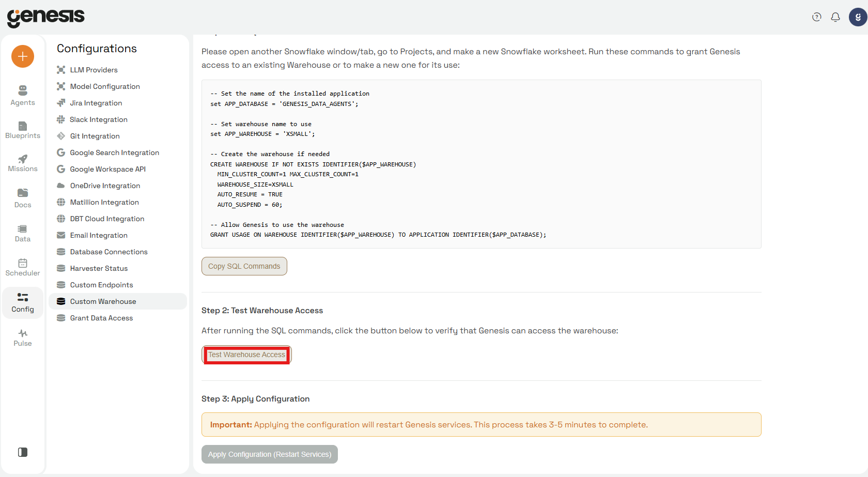Click the Slack Integration icon
The width and height of the screenshot is (868, 477).
61,119
